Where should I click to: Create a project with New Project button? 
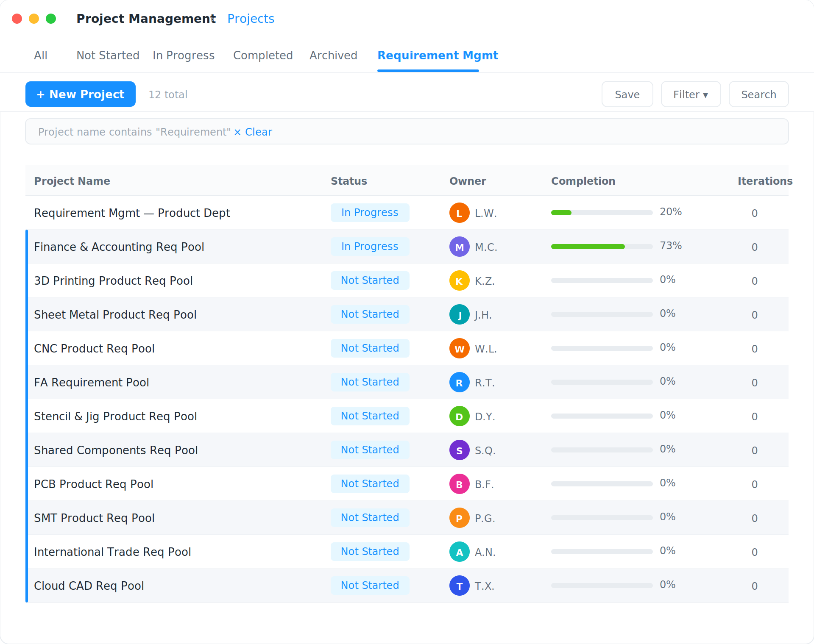coord(81,94)
